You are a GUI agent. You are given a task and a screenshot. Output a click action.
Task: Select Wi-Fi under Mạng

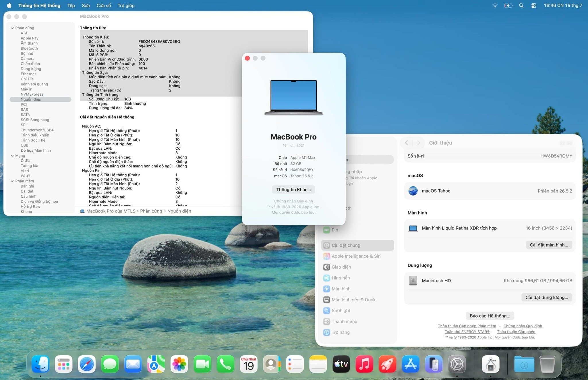pos(40,176)
